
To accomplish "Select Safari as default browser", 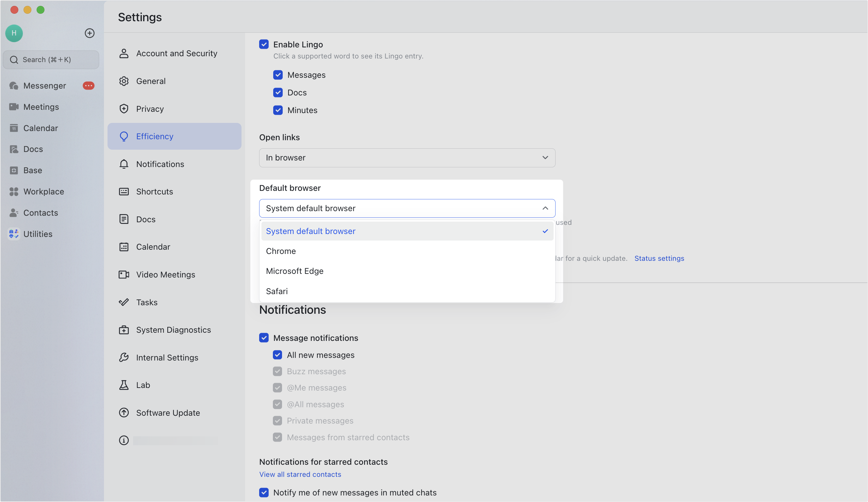I will (276, 291).
